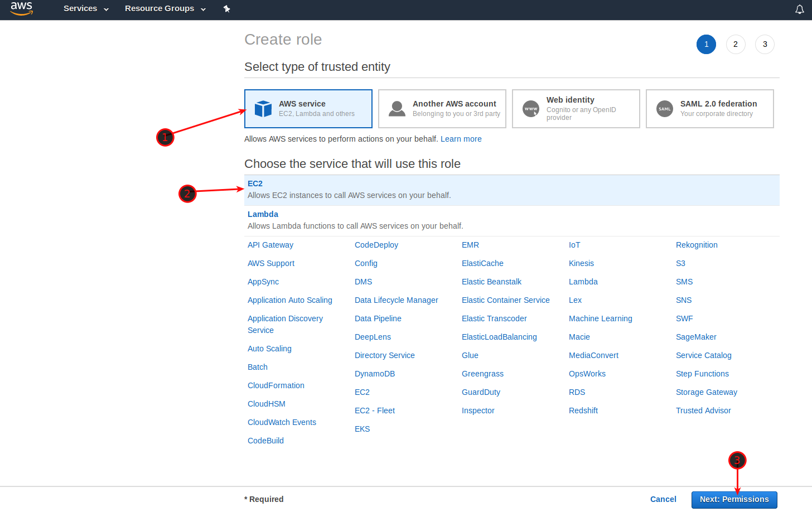Image resolution: width=812 pixels, height=512 pixels.
Task: Select EKS service
Action: (362, 429)
